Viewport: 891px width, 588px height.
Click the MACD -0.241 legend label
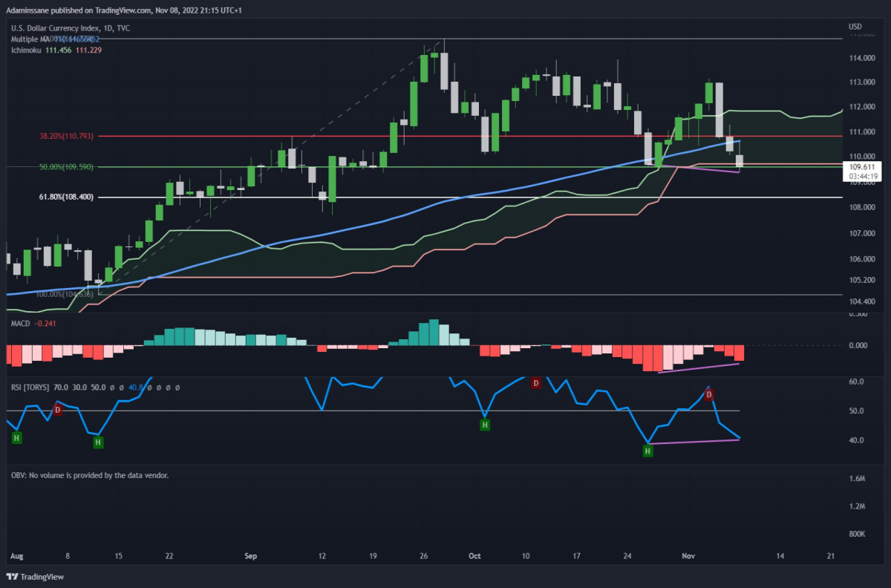(x=33, y=323)
